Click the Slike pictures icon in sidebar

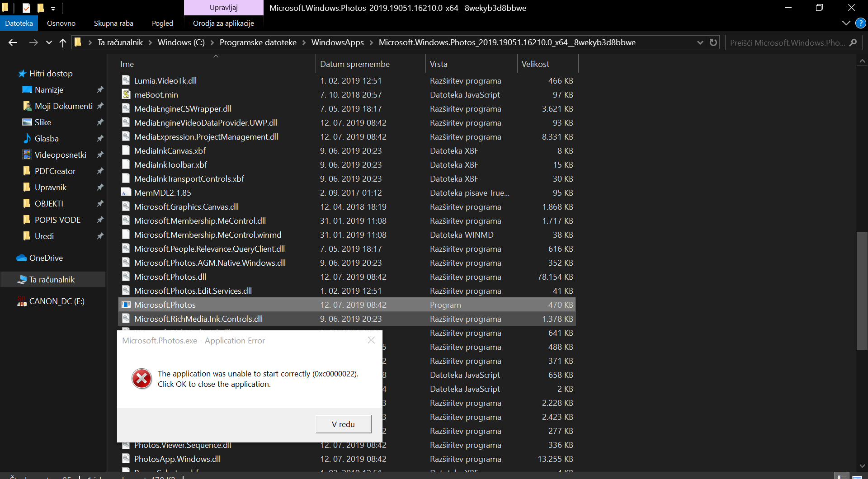[x=27, y=122]
